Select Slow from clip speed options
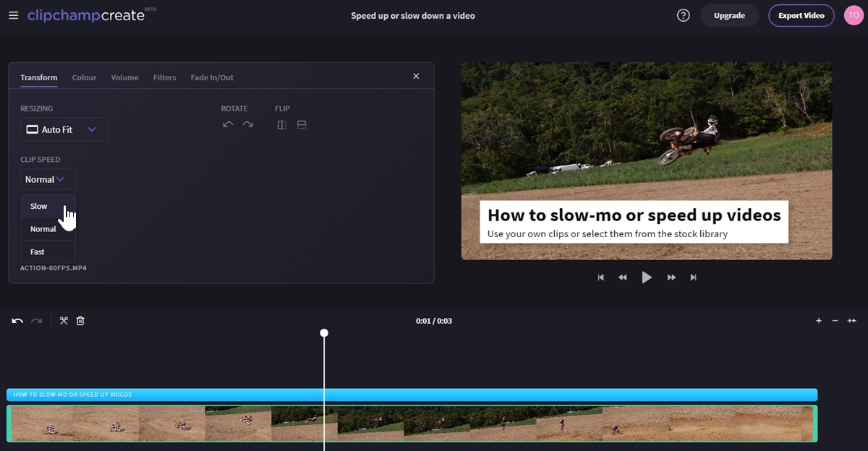The image size is (868, 451). click(38, 206)
